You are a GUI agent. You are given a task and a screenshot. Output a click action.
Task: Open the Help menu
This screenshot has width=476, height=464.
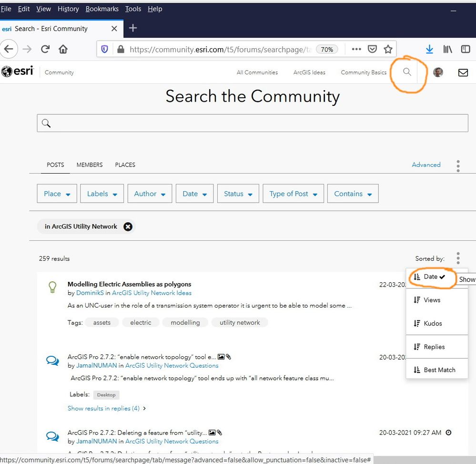155,9
